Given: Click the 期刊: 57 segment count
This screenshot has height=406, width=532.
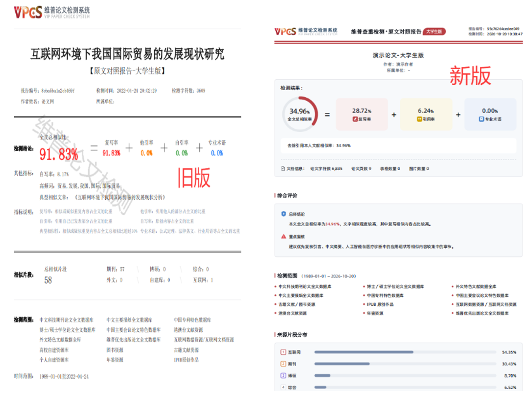Looking at the screenshot, I should tap(115, 269).
